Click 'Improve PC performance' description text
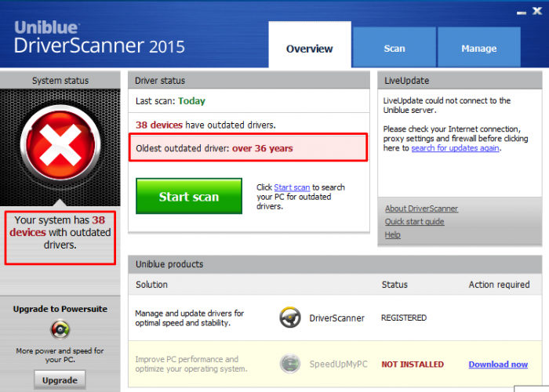This screenshot has width=549, height=392. click(191, 364)
